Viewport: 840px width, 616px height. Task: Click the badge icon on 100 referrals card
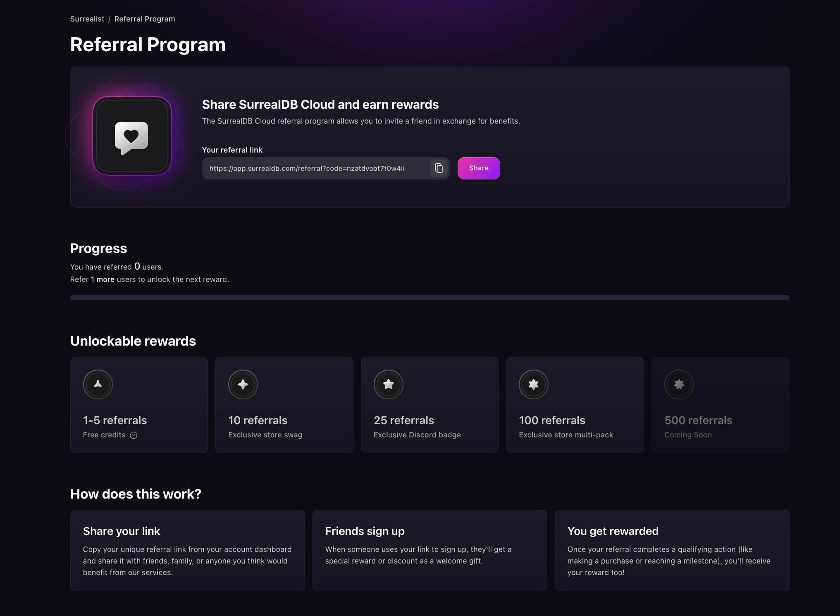534,384
